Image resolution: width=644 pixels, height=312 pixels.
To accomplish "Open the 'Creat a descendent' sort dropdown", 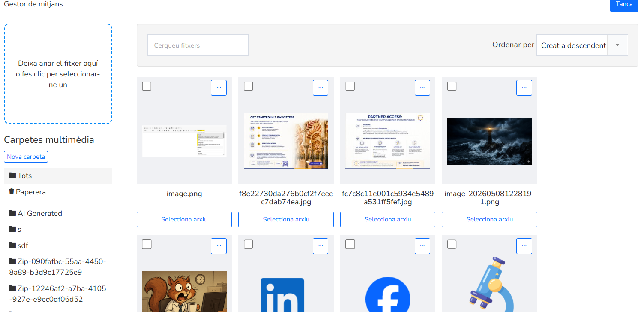I will [582, 45].
